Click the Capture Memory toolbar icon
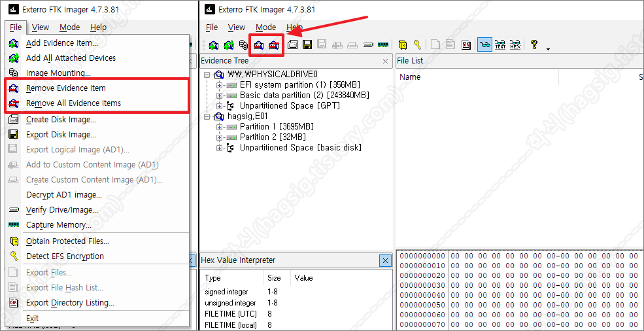This screenshot has height=331, width=644. point(383,45)
